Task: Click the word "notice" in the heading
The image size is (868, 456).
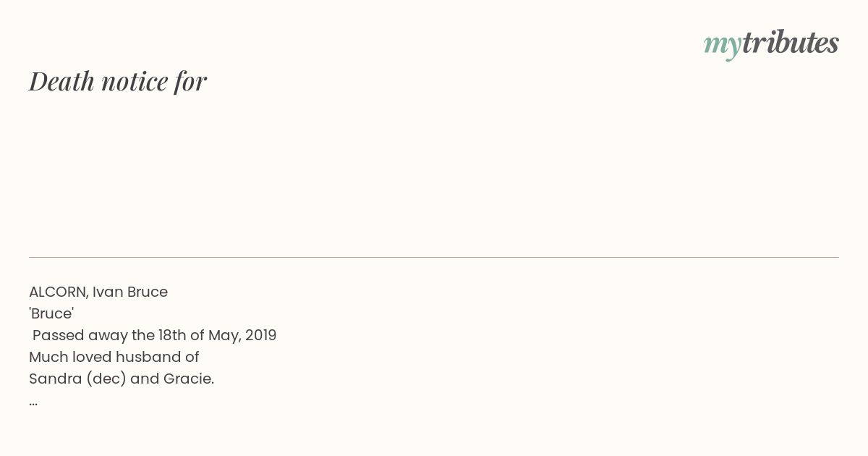Action: tap(135, 82)
